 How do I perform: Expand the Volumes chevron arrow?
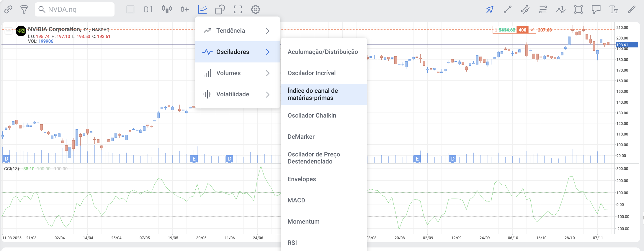268,73
